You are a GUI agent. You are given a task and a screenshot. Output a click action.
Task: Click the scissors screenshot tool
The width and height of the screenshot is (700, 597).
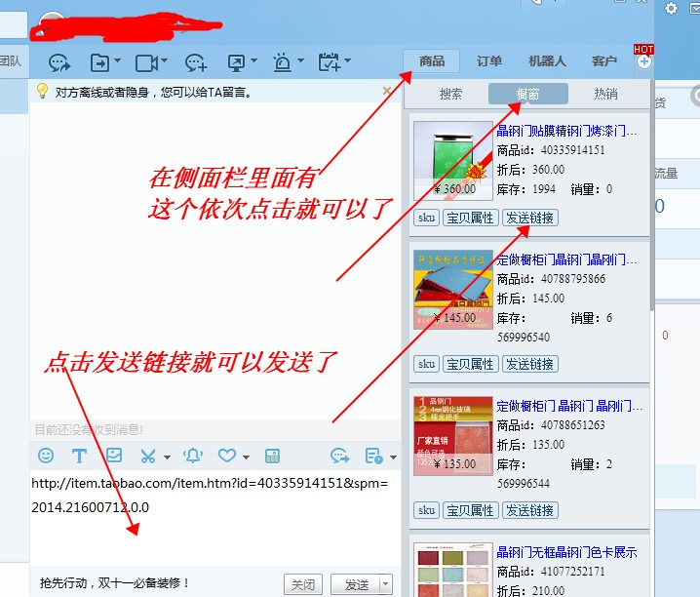click(148, 456)
